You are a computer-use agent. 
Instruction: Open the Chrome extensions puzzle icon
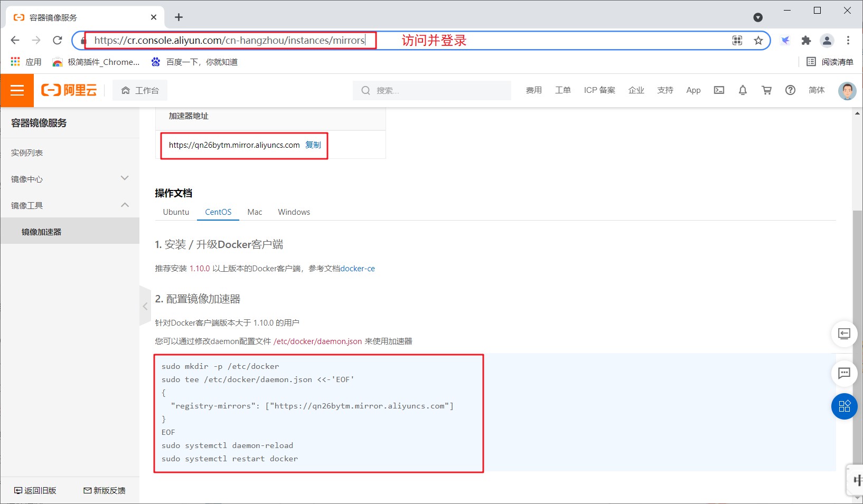tap(806, 41)
